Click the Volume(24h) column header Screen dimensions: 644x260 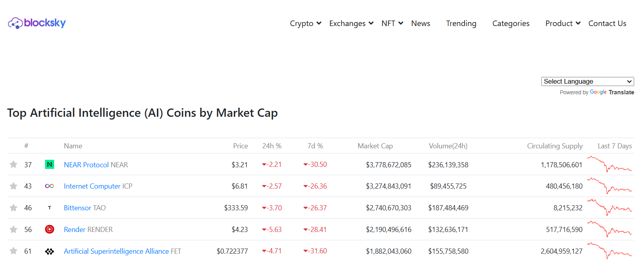[448, 146]
